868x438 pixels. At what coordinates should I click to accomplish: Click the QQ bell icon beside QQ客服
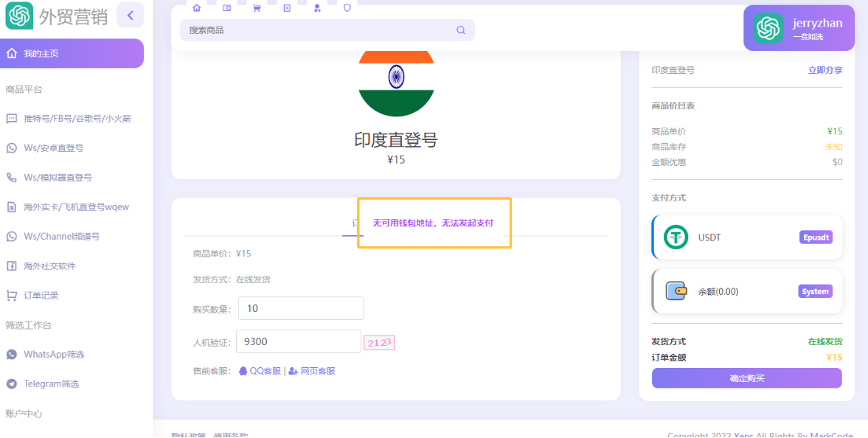243,371
